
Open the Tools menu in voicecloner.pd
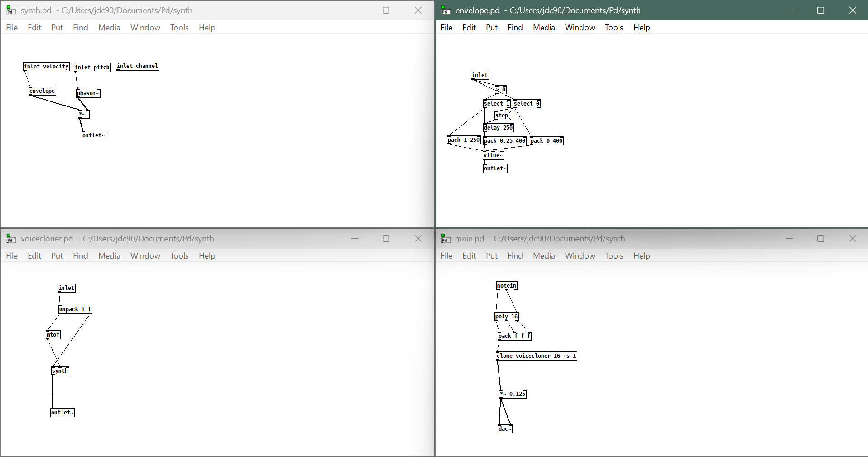[179, 255]
